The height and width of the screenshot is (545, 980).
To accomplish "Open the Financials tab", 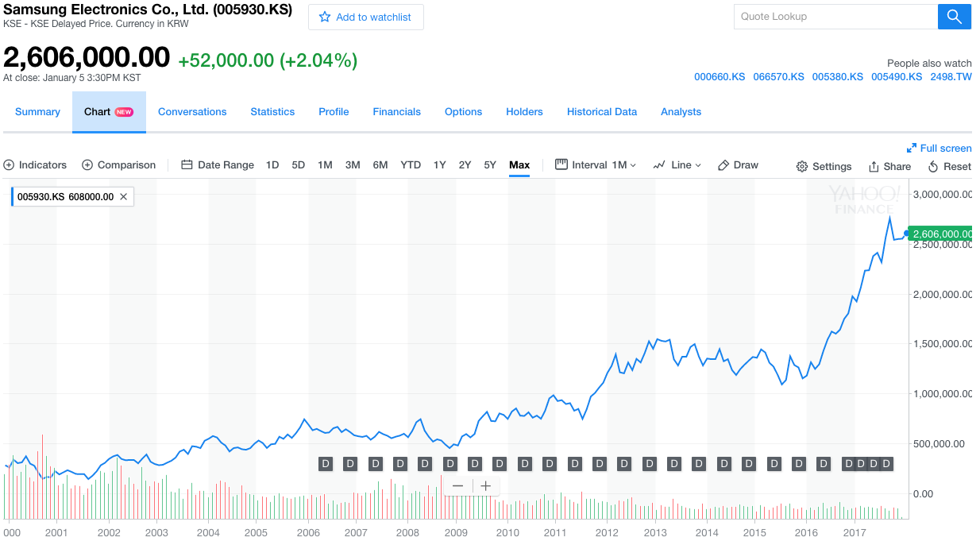I will pyautogui.click(x=397, y=112).
